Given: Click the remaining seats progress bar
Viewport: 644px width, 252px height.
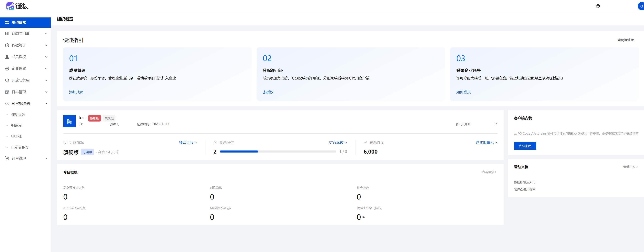Looking at the screenshot, I should pyautogui.click(x=278, y=152).
